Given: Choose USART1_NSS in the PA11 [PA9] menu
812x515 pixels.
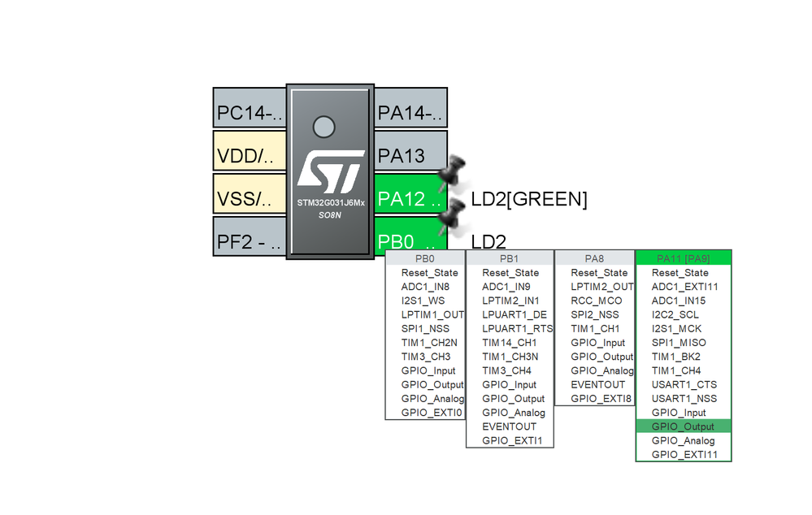Looking at the screenshot, I should 684,399.
